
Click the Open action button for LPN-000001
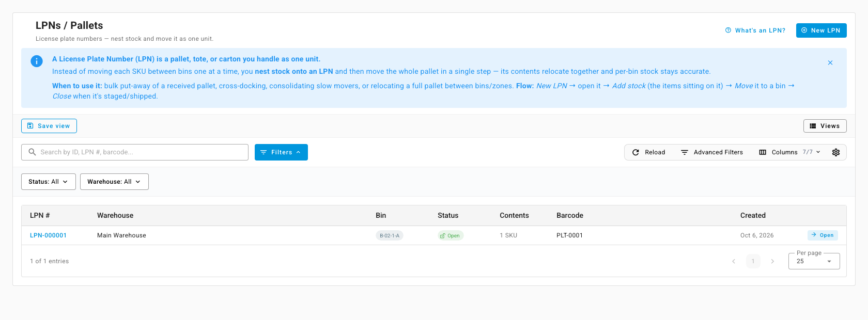tap(823, 235)
